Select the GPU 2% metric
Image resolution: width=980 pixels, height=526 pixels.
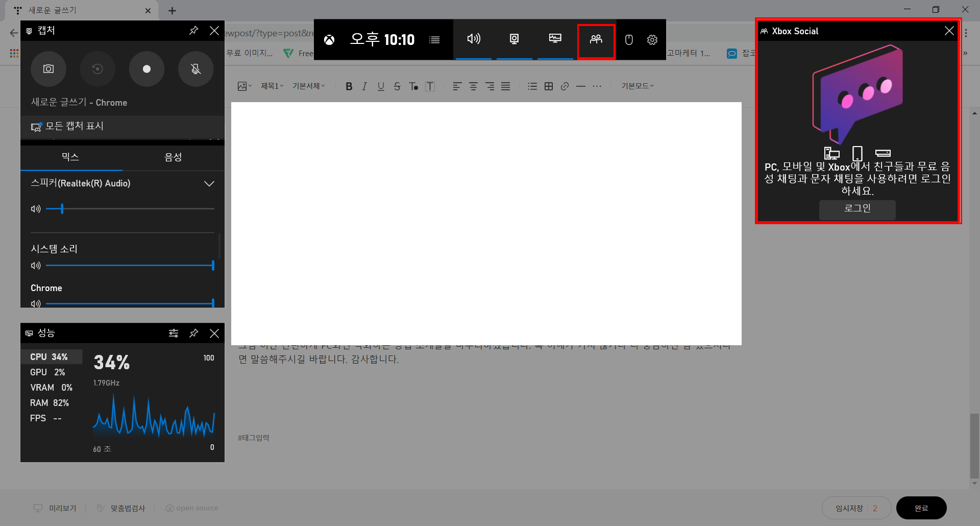52,372
